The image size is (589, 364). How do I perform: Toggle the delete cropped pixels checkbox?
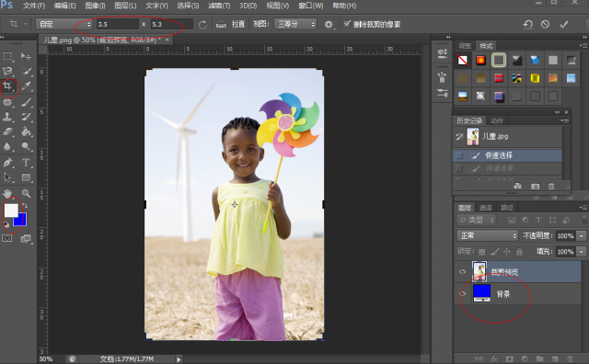(347, 24)
